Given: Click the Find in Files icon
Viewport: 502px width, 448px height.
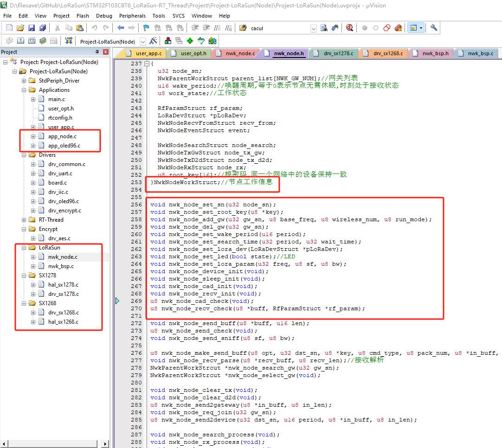Looking at the screenshot, I should pyautogui.click(x=243, y=28).
